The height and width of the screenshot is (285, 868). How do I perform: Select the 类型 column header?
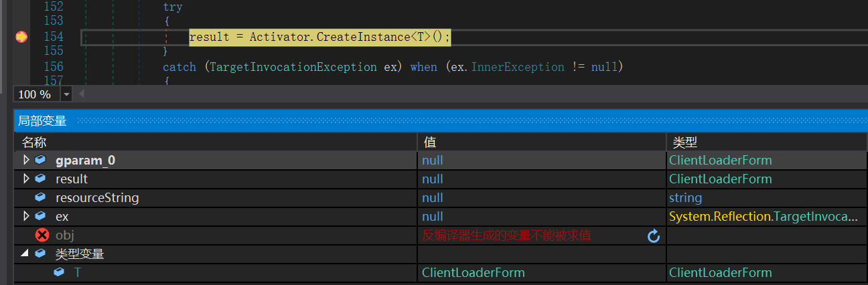point(767,142)
